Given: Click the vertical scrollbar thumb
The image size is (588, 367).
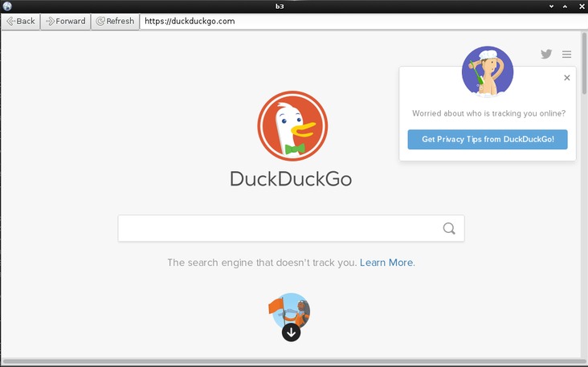Looking at the screenshot, I should pyautogui.click(x=584, y=63).
